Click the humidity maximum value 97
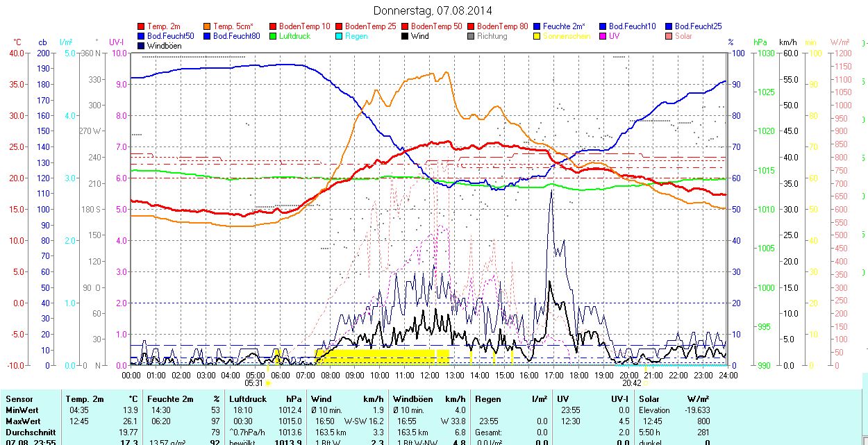 point(215,421)
